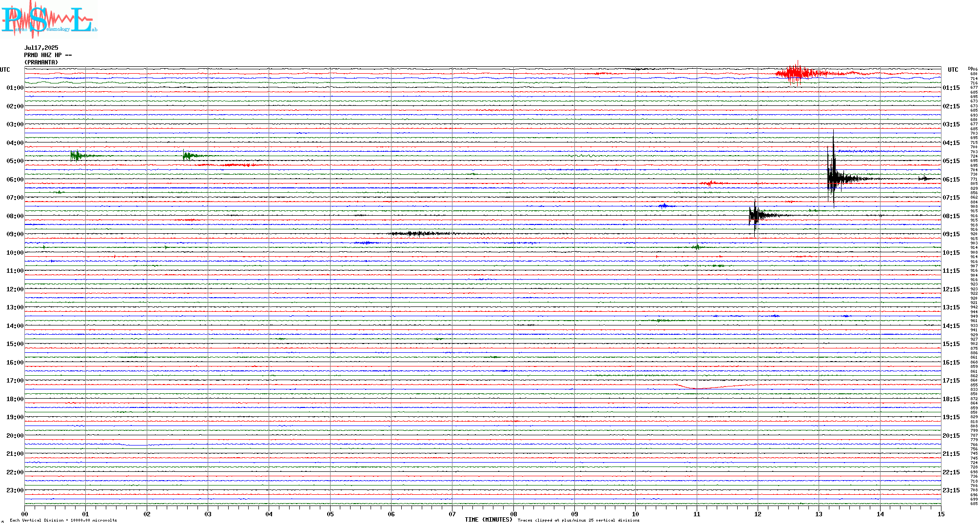
Task: Click the 06:15 time label on right
Action: (951, 180)
